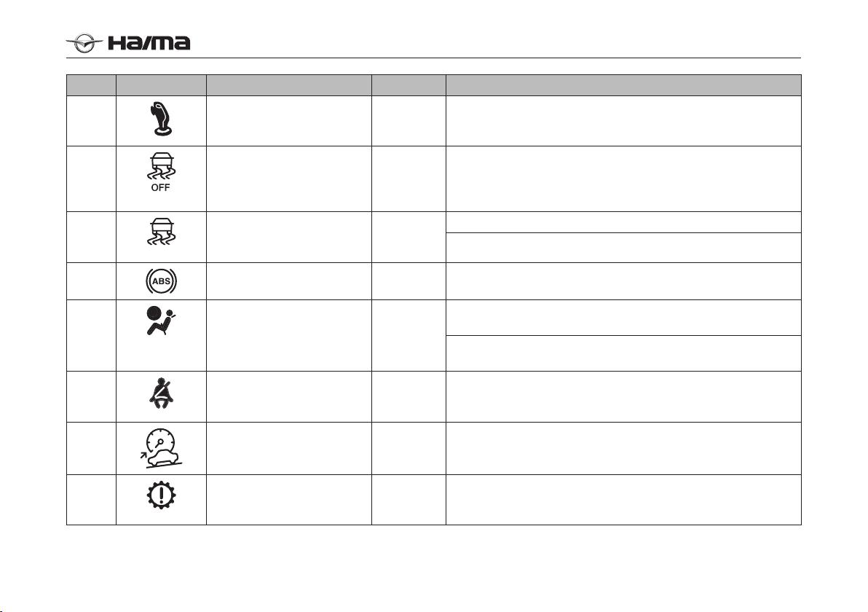Click the upper split cell in the airbag row
The height and width of the screenshot is (612, 868).
(623, 318)
